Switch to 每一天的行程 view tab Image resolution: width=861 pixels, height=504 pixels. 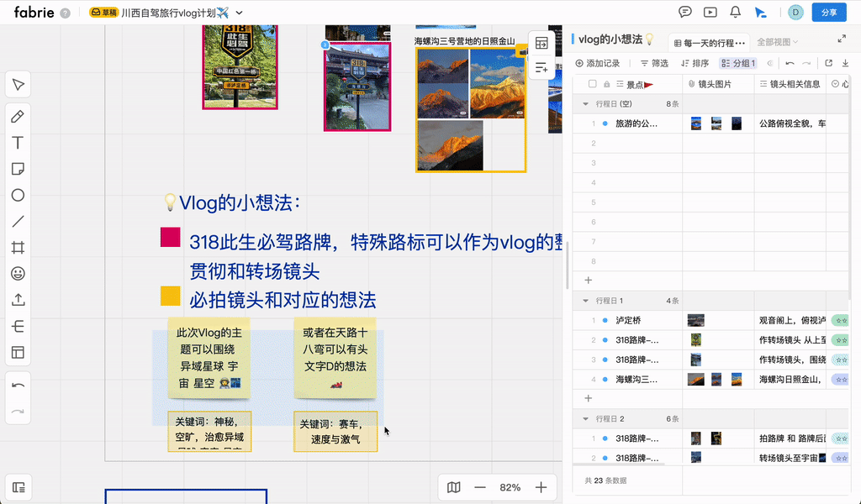tap(710, 43)
